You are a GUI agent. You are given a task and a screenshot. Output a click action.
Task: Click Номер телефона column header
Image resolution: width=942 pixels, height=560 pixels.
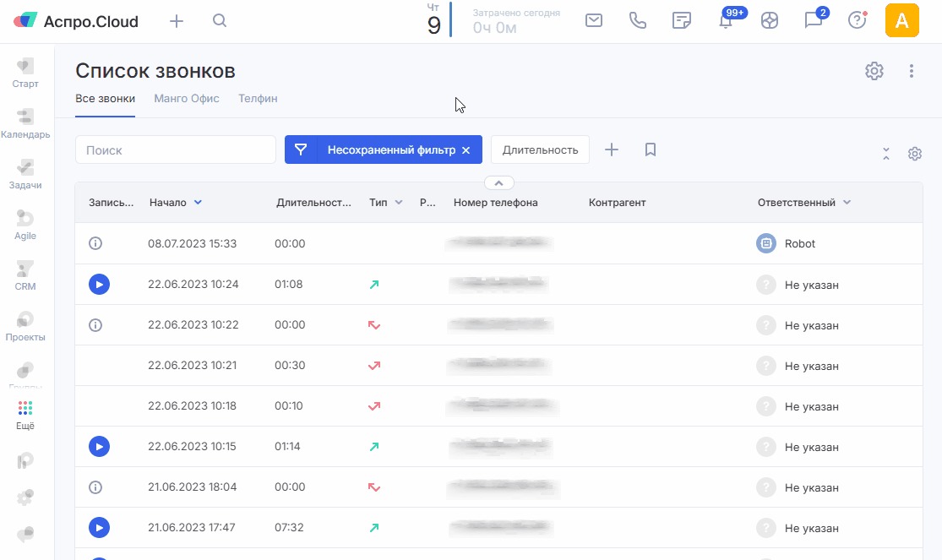point(496,203)
